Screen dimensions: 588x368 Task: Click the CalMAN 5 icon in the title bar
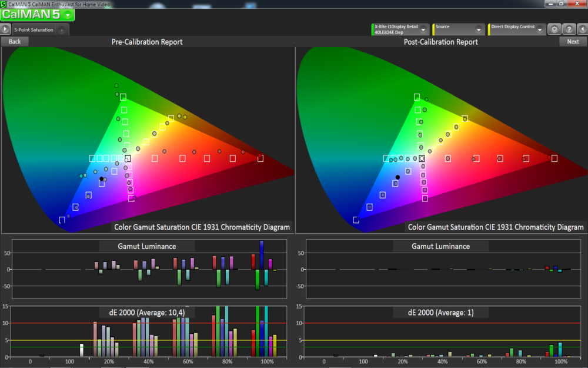[x=4, y=3]
